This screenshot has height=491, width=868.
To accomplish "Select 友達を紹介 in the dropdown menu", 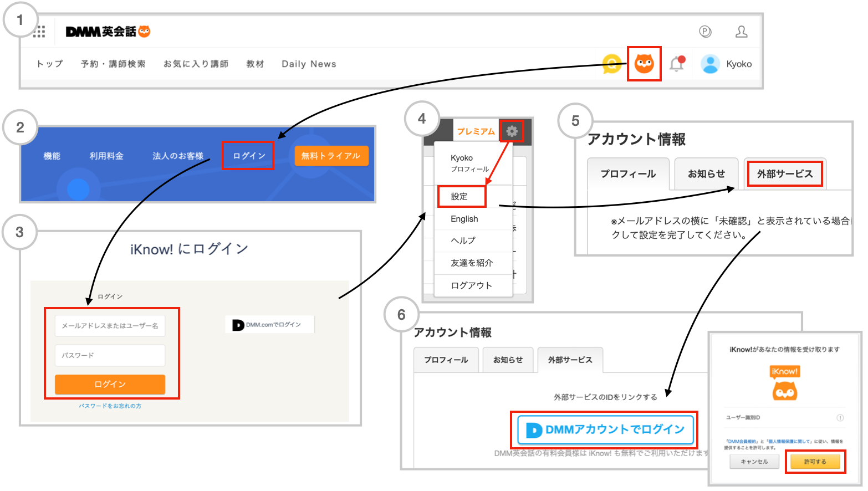I will tap(473, 263).
